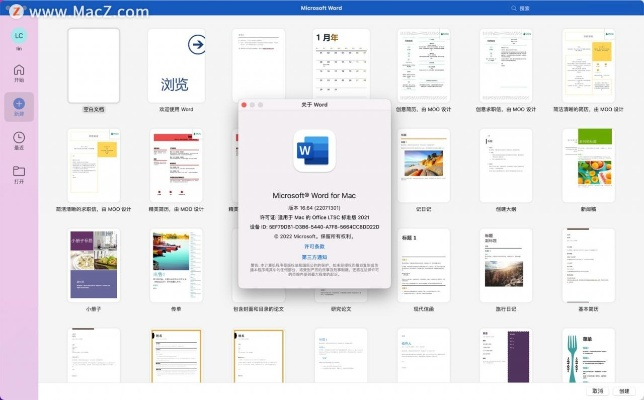Choose the 创意求职信 MOO template
Image resolution: width=644 pixels, height=400 pixels.
[x=506, y=66]
